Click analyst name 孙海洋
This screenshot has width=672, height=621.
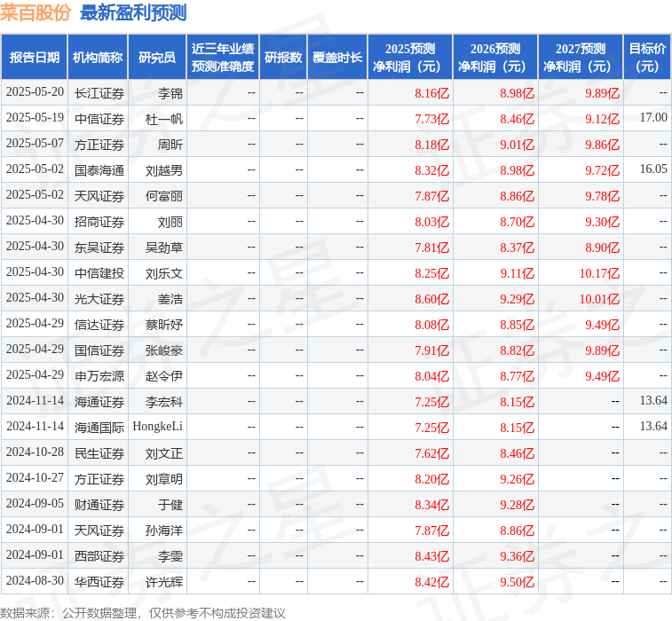[x=164, y=531]
